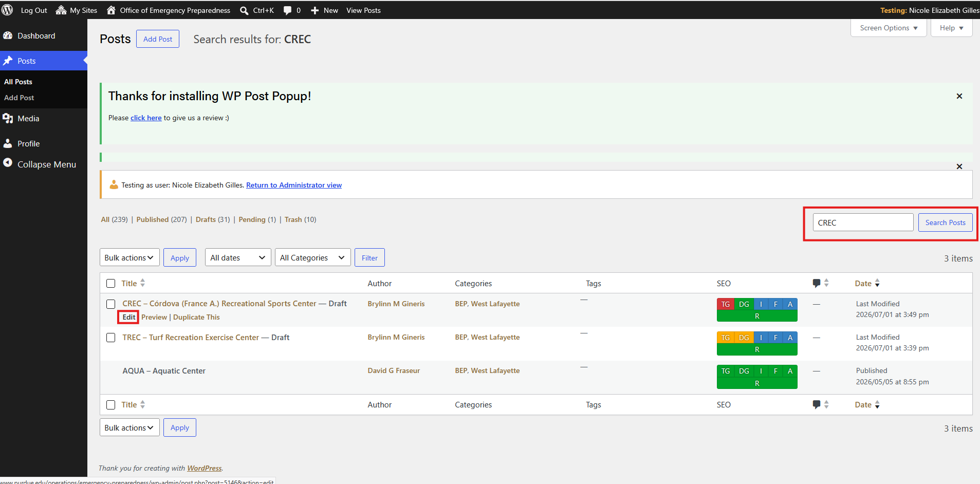Open All Categories dropdown
The height and width of the screenshot is (484, 980).
[312, 257]
